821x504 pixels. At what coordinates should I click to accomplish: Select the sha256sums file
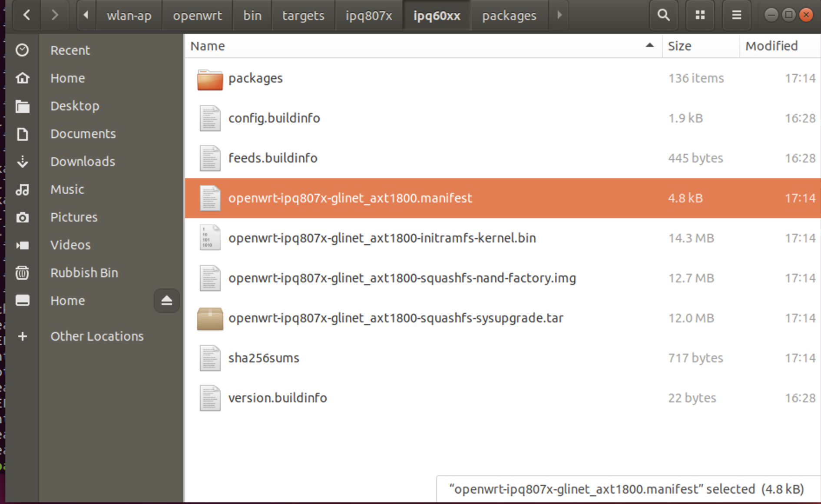(x=264, y=358)
